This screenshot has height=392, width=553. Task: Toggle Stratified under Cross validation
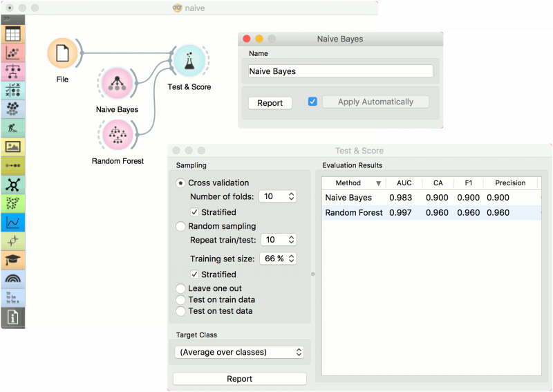point(194,212)
